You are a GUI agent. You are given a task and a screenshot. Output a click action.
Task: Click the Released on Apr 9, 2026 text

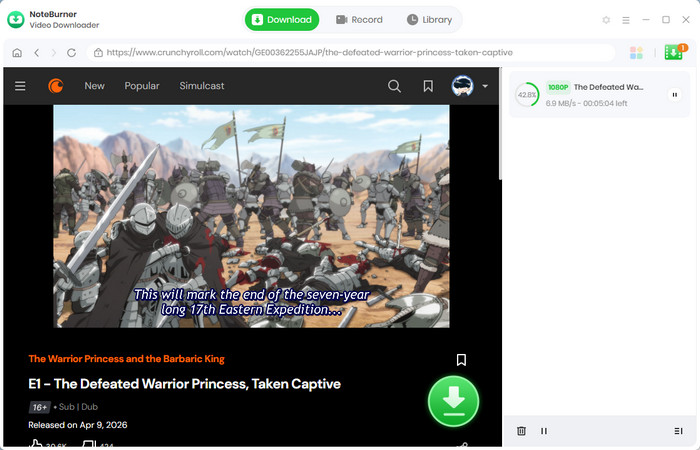pyautogui.click(x=78, y=425)
